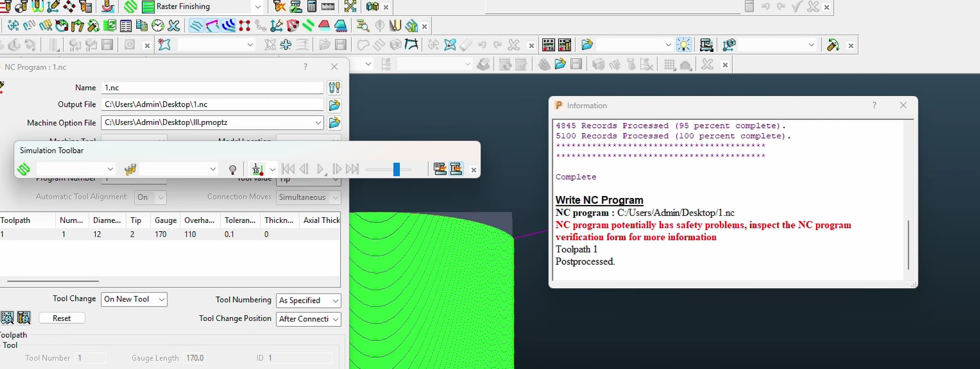Image resolution: width=980 pixels, height=369 pixels.
Task: Click the green diagonal stripes toolpath icon
Action: 308,26
